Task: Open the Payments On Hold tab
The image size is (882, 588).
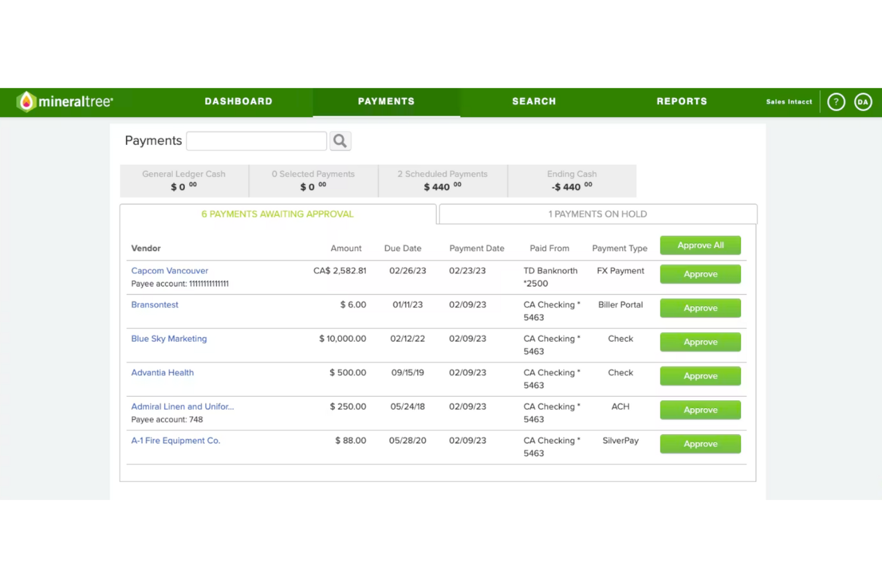Action: 597,214
